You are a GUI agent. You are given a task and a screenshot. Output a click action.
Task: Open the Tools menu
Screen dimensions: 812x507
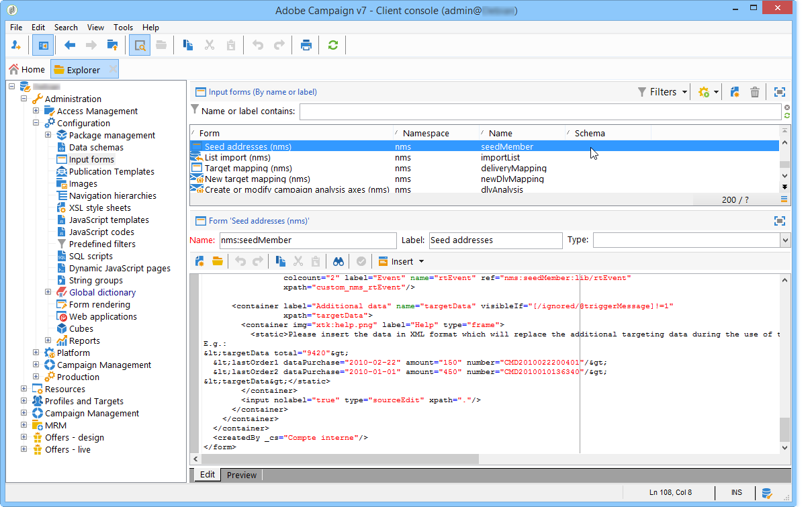tap(123, 28)
